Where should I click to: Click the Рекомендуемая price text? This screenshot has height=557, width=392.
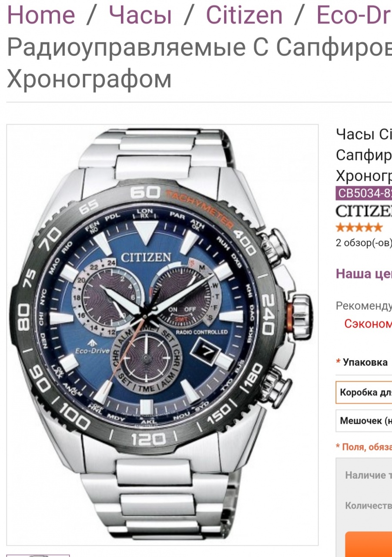pos(364,306)
